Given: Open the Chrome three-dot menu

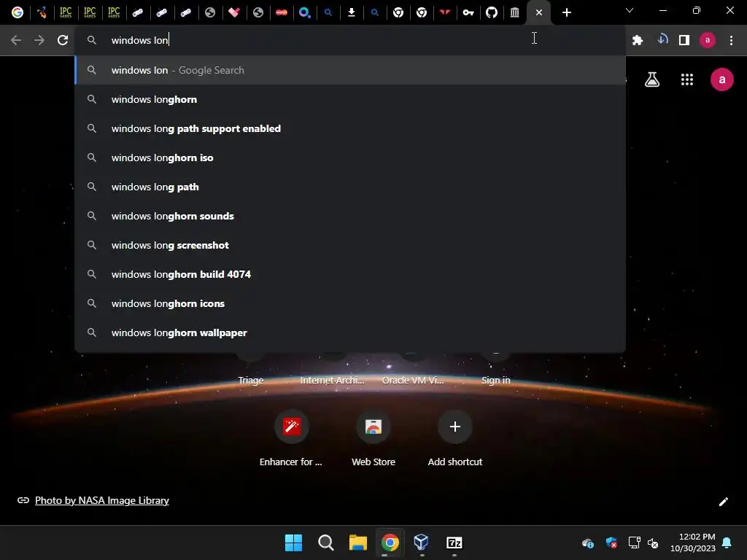Looking at the screenshot, I should click(731, 41).
